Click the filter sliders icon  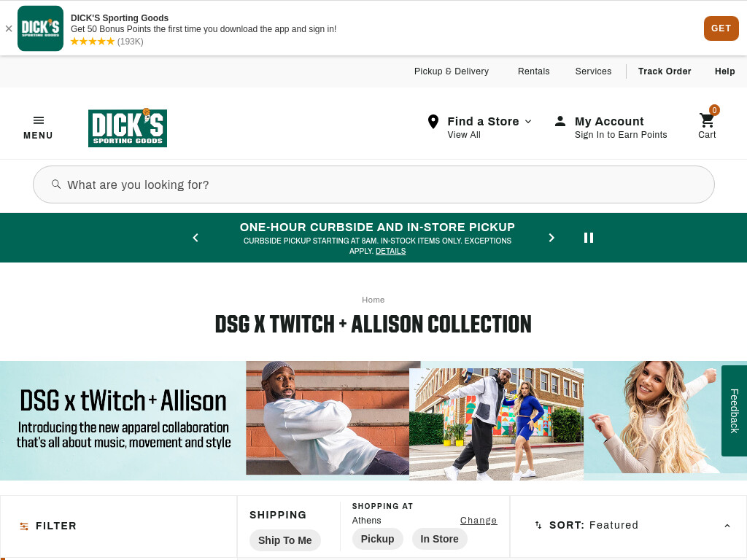click(24, 526)
